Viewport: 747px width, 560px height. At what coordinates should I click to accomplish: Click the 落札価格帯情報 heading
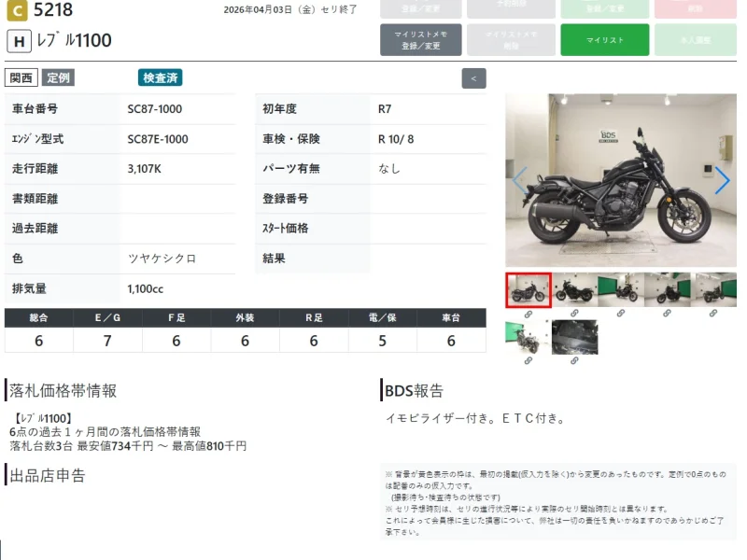coord(63,390)
